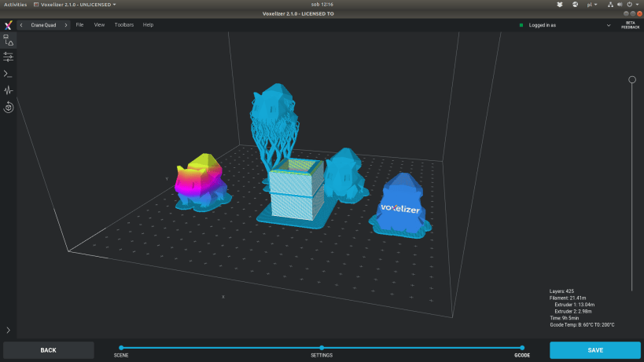The height and width of the screenshot is (362, 644).
Task: Open the scene objects tool in sidebar
Action: pyautogui.click(x=8, y=40)
